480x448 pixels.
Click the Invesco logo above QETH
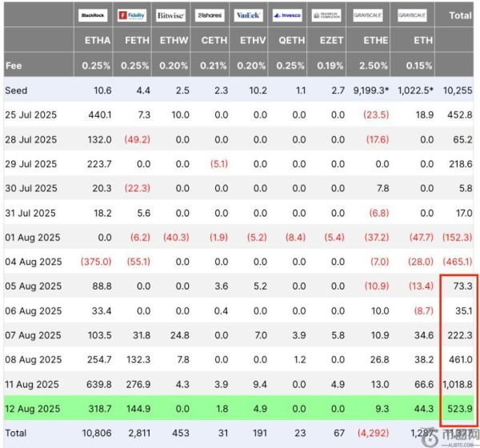click(x=287, y=15)
